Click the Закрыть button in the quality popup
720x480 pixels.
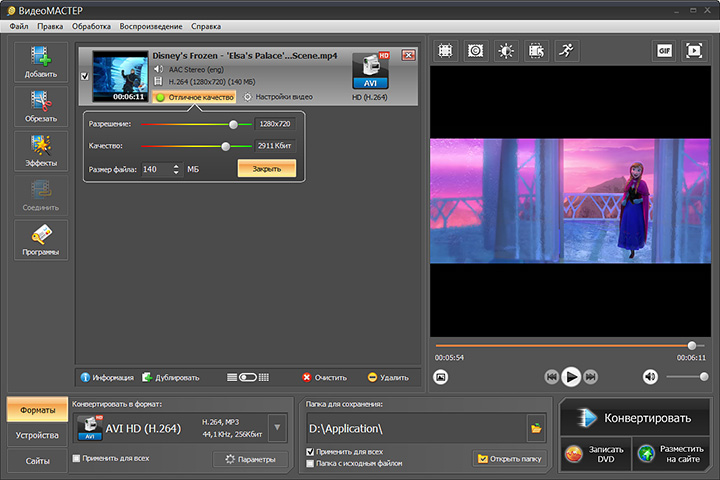pyautogui.click(x=267, y=169)
